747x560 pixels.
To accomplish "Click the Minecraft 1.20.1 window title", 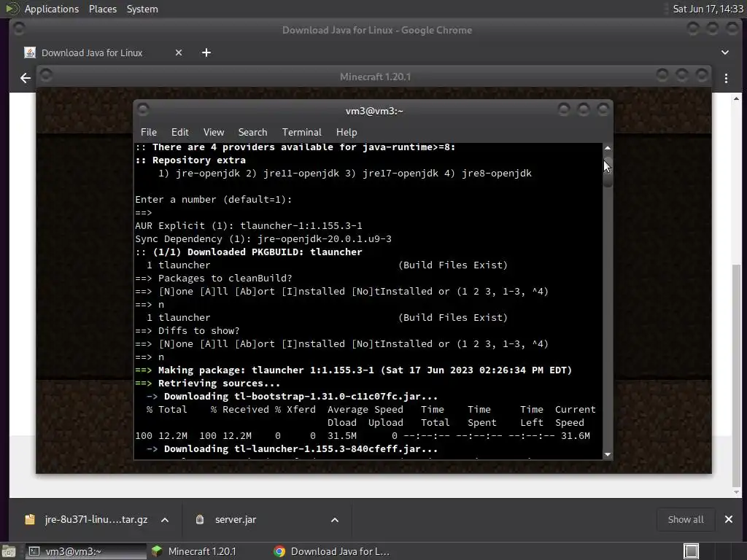I will [375, 77].
